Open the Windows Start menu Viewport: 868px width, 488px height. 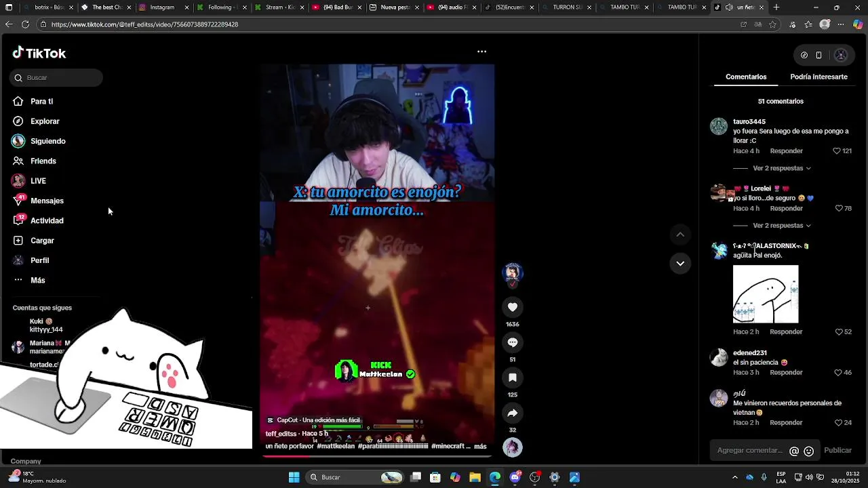tap(294, 477)
